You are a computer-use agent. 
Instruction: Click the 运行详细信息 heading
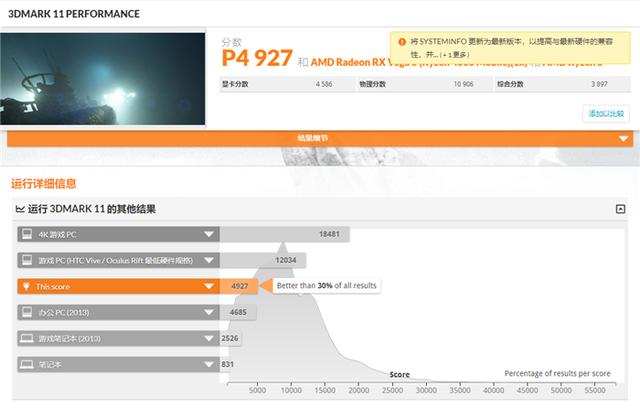pos(44,184)
